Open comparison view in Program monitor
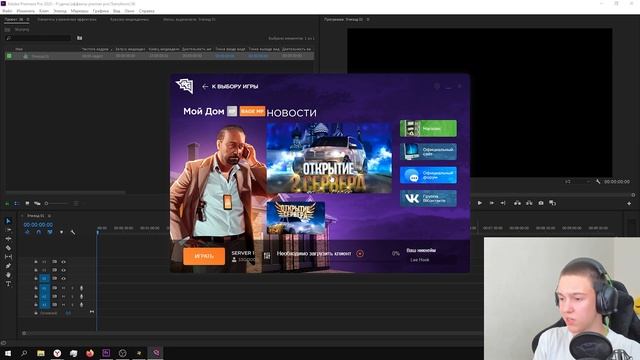Viewport: 640px width, 360px height. [x=553, y=203]
